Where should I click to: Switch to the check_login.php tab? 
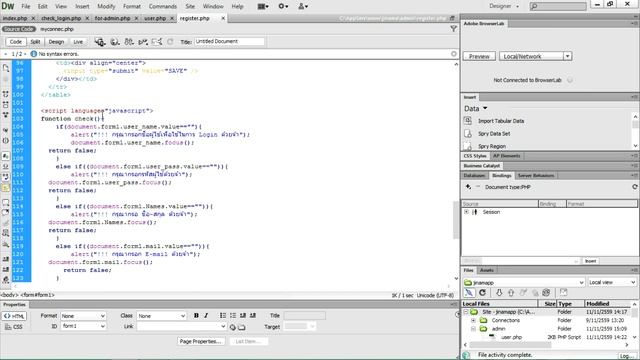click(61, 18)
